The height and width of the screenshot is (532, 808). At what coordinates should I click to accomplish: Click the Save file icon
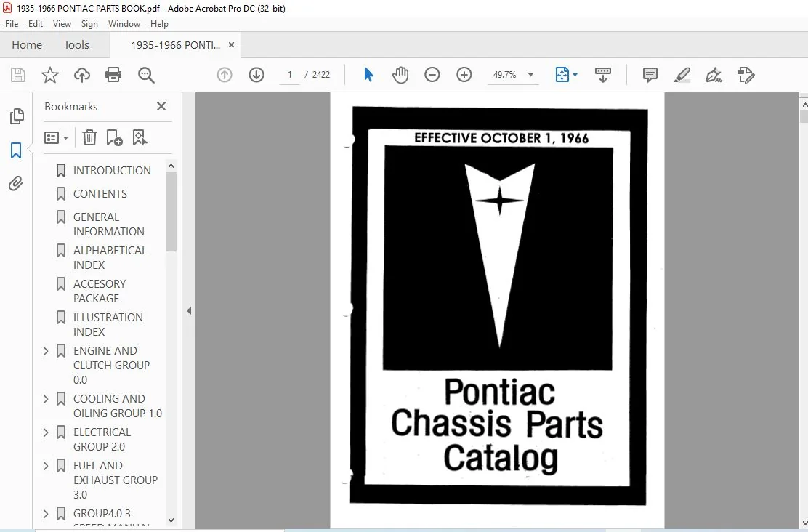click(x=18, y=75)
